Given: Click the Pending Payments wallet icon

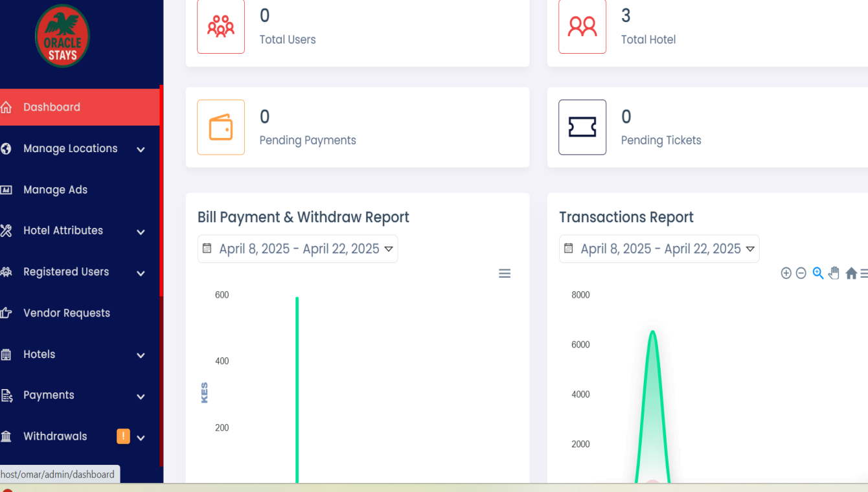Looking at the screenshot, I should point(221,127).
